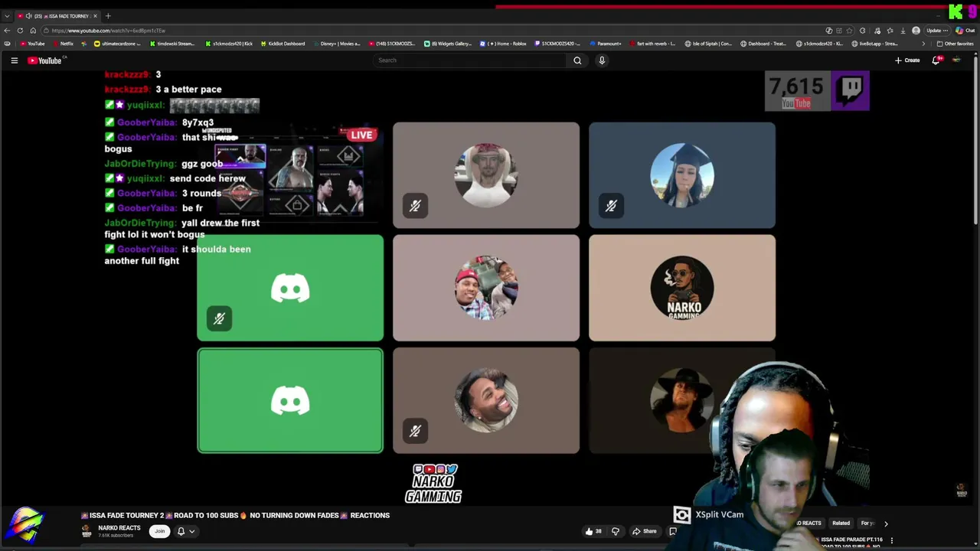Viewport: 980px width, 551px height.
Task: Open the Disney+ Movies bookmark
Action: pyautogui.click(x=336, y=44)
